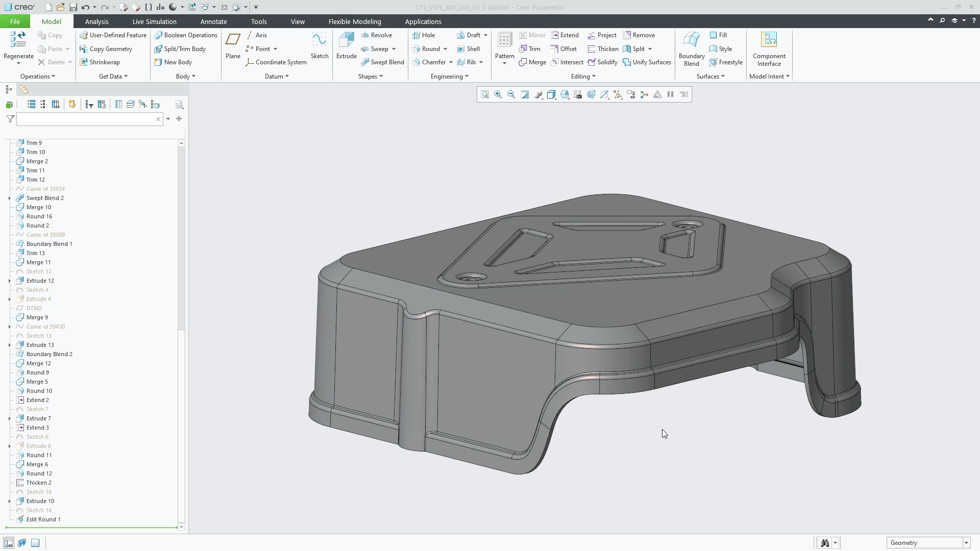
Task: Click the layer tree folders icon
Action: tap(24, 89)
